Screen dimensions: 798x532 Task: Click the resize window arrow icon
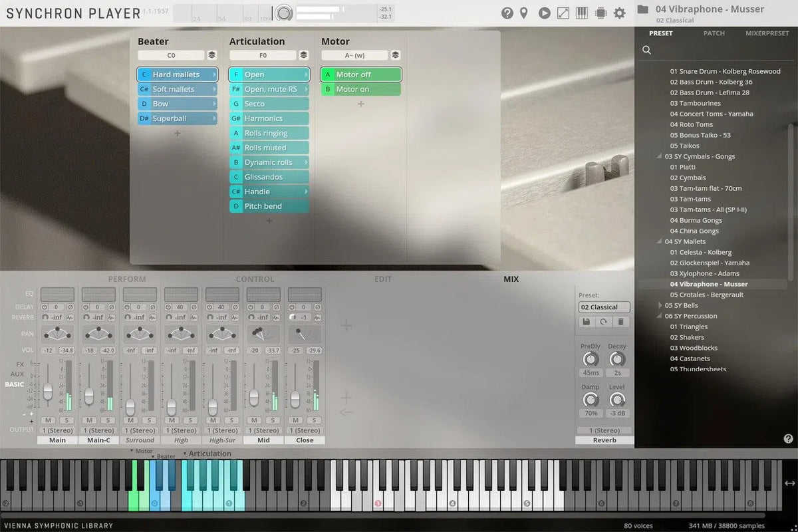[563, 13]
